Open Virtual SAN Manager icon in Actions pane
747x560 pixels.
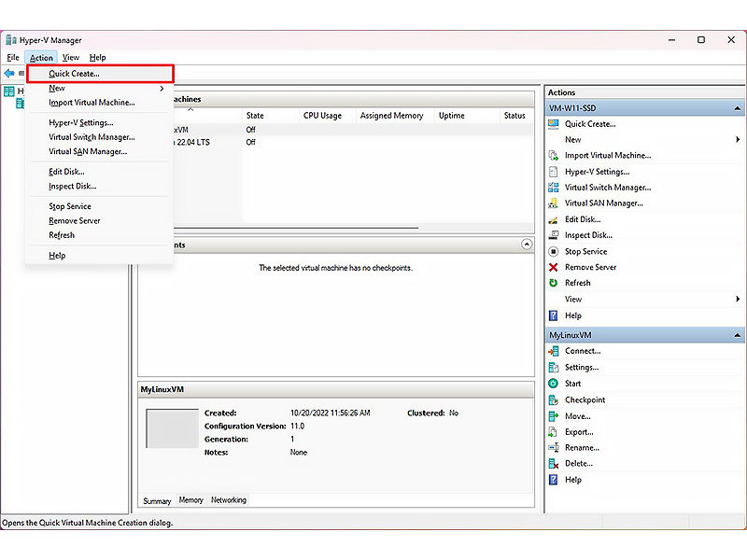tap(553, 203)
